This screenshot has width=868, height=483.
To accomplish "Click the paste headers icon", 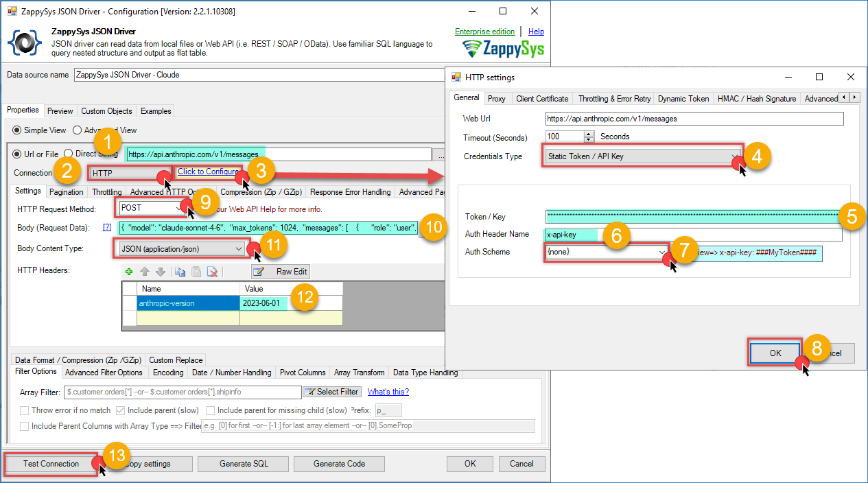I will coord(196,272).
